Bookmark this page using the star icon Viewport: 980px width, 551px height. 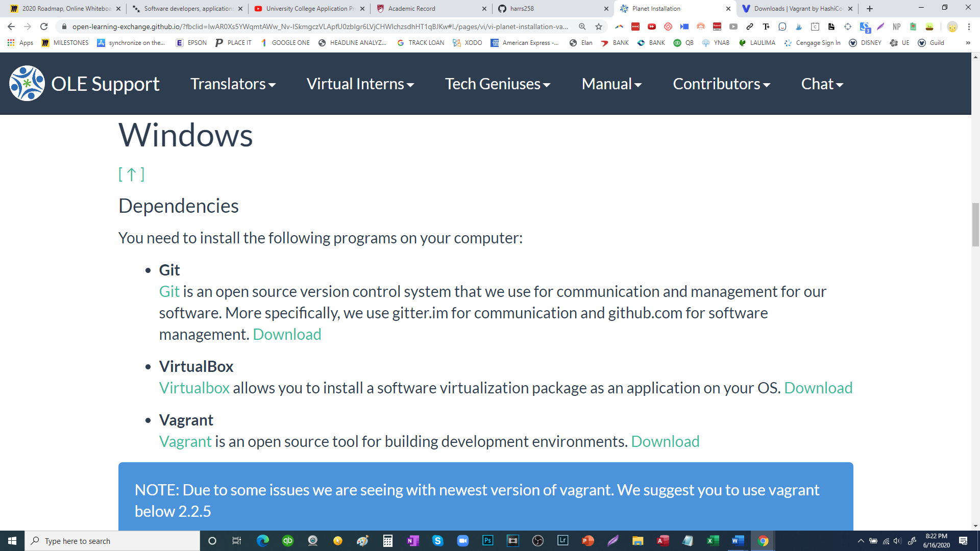click(598, 26)
